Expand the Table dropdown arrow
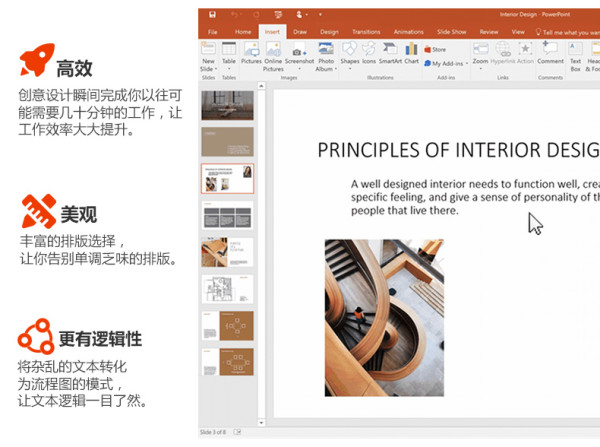Viewport: 600px width, 447px height. (229, 69)
